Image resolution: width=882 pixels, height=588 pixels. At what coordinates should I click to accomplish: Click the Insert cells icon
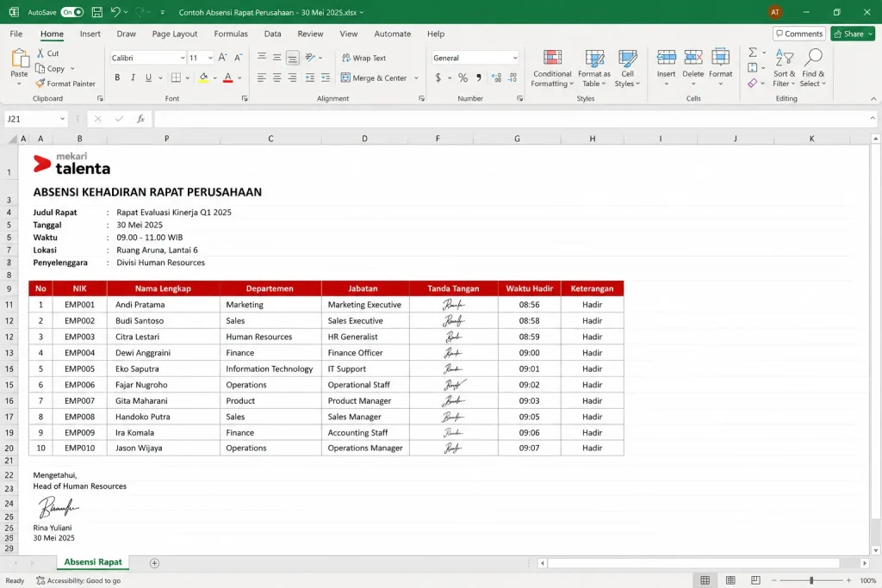point(666,58)
